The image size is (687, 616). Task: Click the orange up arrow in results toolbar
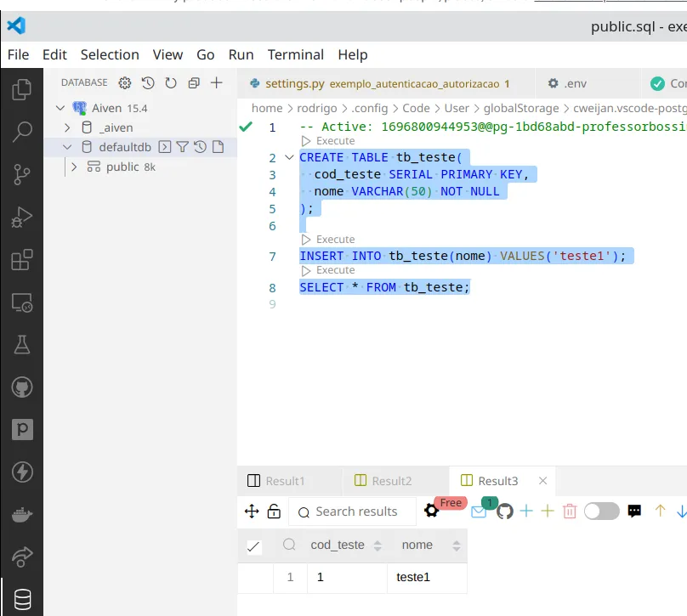point(660,511)
